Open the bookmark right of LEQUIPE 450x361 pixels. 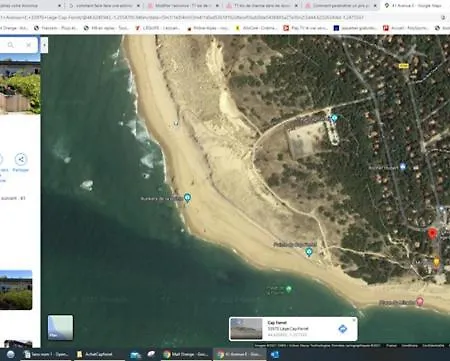208,28
